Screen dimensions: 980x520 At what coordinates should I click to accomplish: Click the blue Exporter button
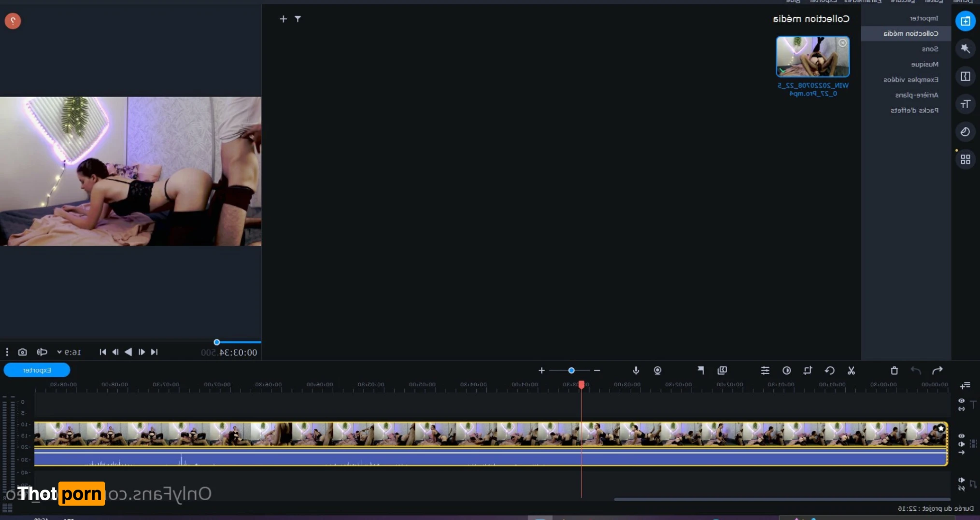pyautogui.click(x=37, y=370)
